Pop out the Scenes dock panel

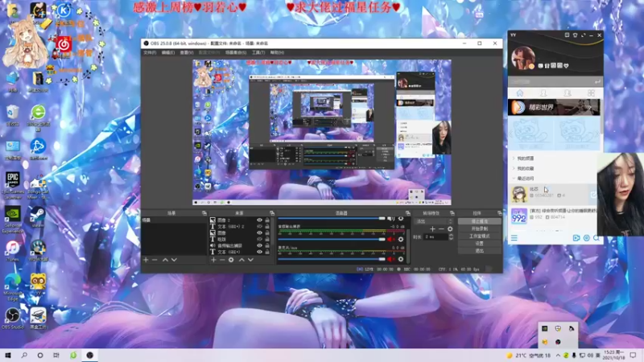tap(204, 213)
